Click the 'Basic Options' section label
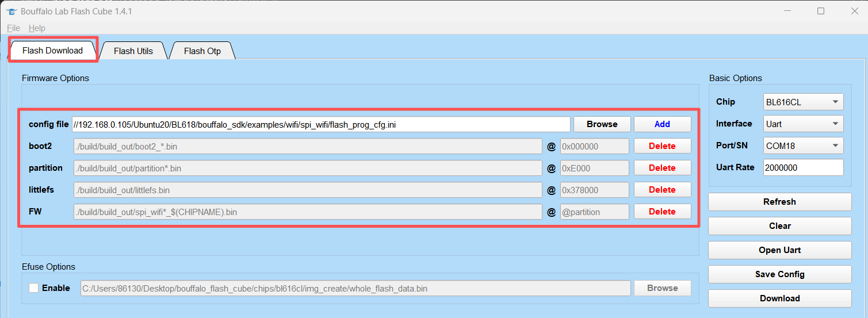 736,78
